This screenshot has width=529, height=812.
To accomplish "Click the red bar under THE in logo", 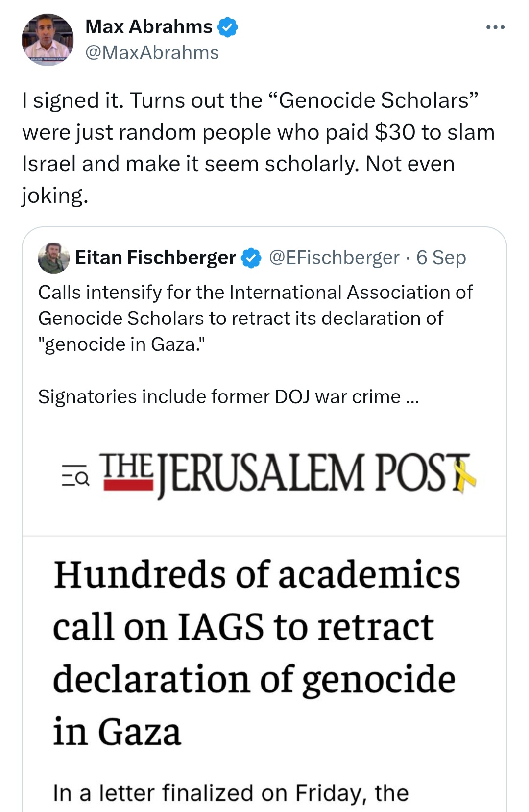I will 129,485.
